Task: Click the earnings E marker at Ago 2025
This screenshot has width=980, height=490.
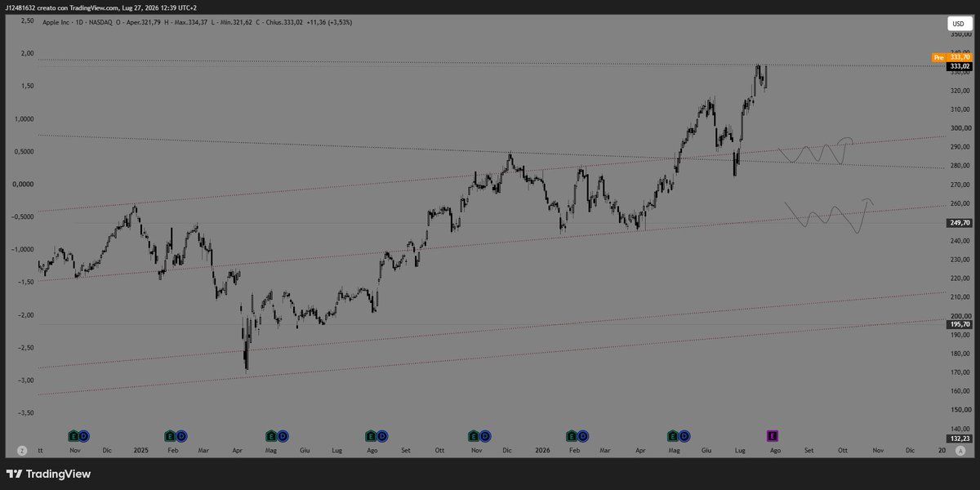Action: pyautogui.click(x=372, y=434)
